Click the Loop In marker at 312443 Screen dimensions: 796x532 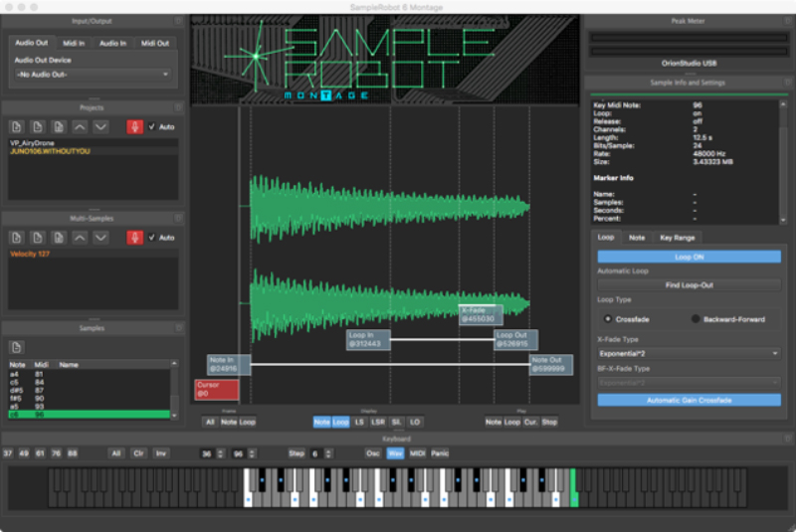coord(368,340)
